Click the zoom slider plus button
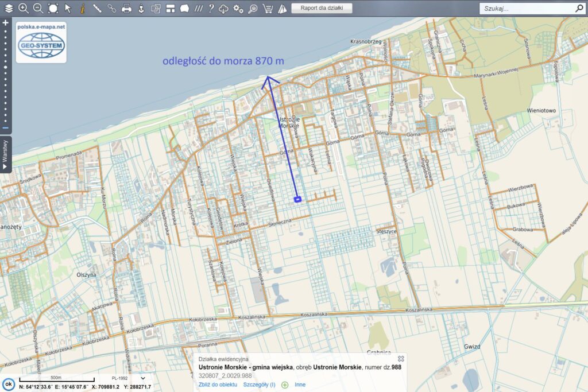588x392 pixels. (x=5, y=22)
